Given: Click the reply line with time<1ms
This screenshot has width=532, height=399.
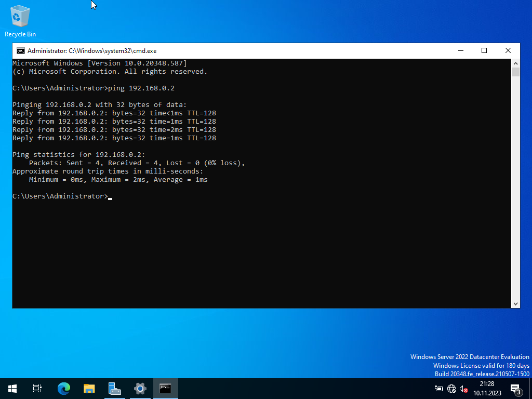Looking at the screenshot, I should (x=114, y=113).
